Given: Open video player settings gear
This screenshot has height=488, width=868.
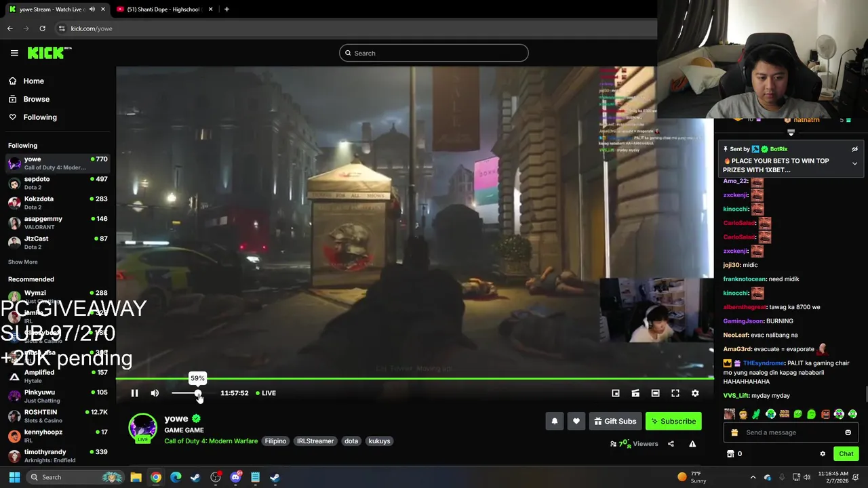Looking at the screenshot, I should tap(695, 393).
